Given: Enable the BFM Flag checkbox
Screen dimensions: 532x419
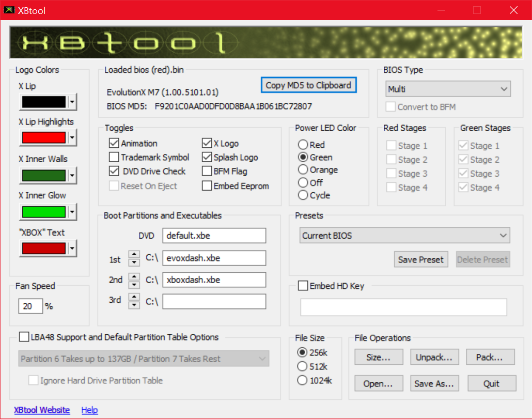Looking at the screenshot, I should [207, 171].
